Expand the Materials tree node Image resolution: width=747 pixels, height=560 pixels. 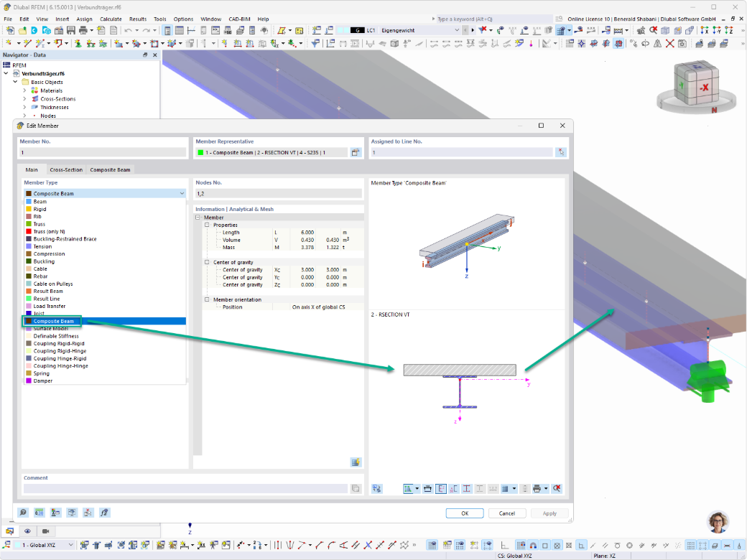point(24,90)
